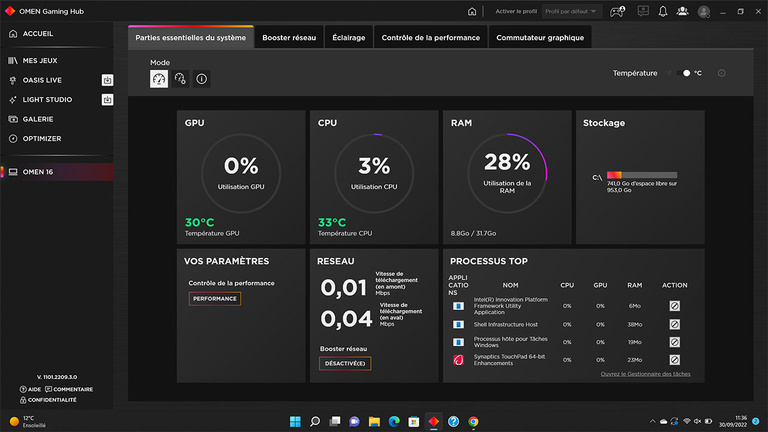Open weather widget showing 12°C
768x432 pixels.
pyautogui.click(x=28, y=421)
